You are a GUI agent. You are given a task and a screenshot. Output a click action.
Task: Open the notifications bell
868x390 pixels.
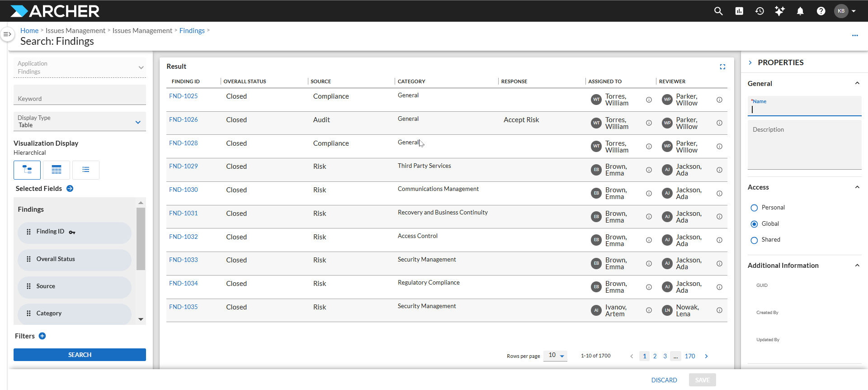click(800, 11)
